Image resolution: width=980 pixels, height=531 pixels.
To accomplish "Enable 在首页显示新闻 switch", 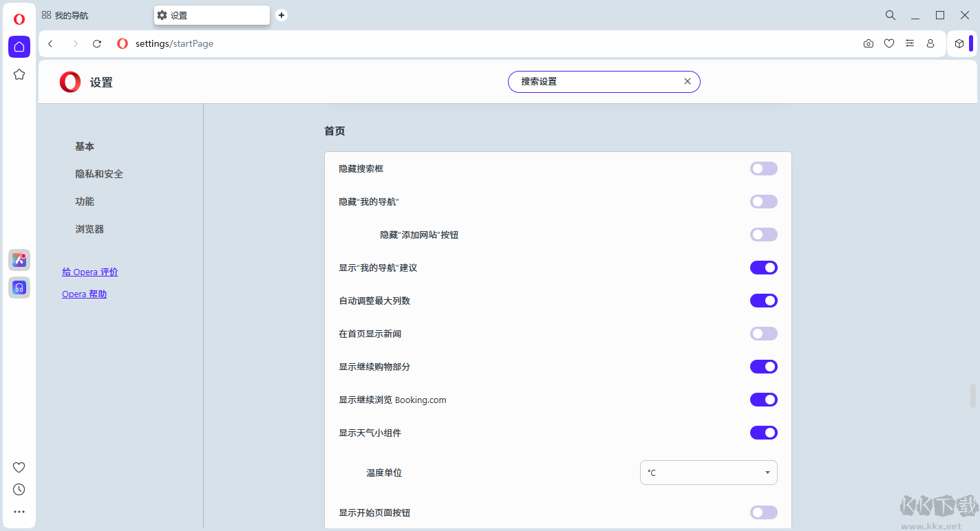I will coord(764,334).
